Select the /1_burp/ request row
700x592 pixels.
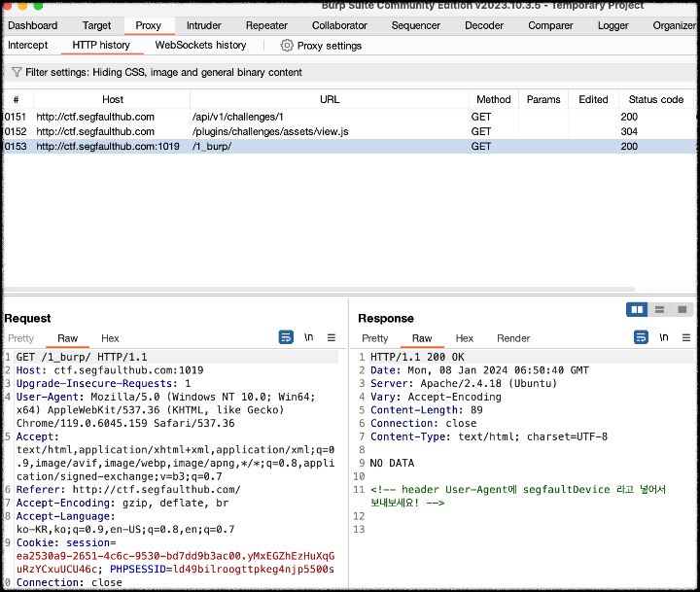(x=349, y=147)
